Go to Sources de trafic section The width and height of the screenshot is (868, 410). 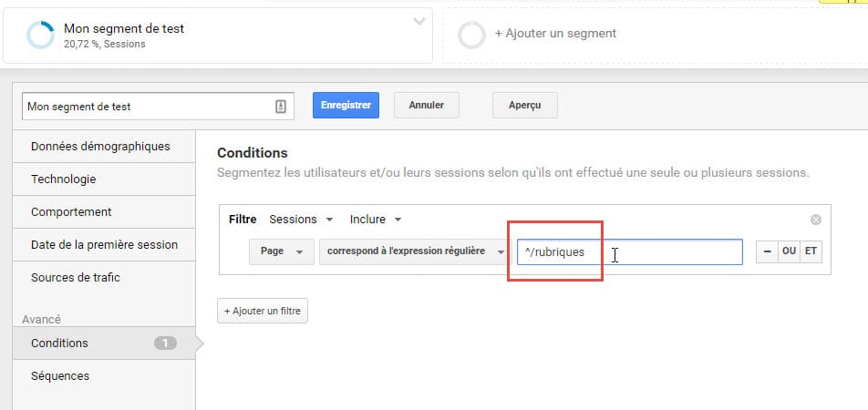point(104,277)
